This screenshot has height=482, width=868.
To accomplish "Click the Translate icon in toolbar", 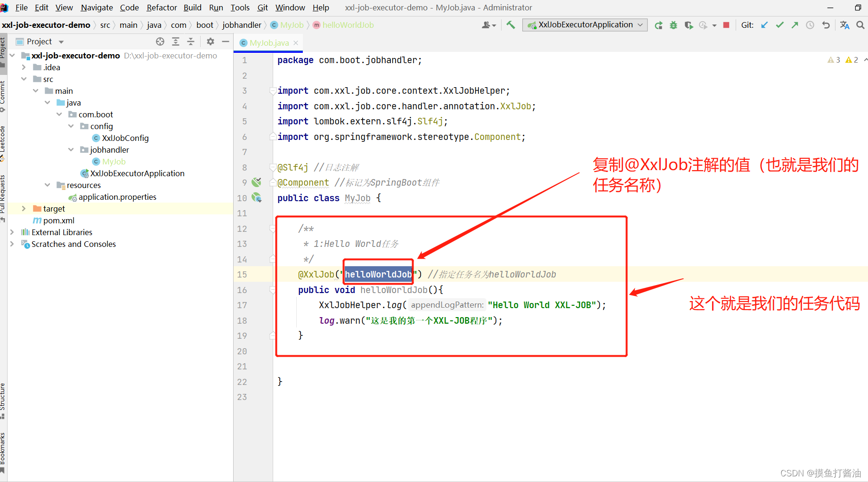I will [x=844, y=25].
